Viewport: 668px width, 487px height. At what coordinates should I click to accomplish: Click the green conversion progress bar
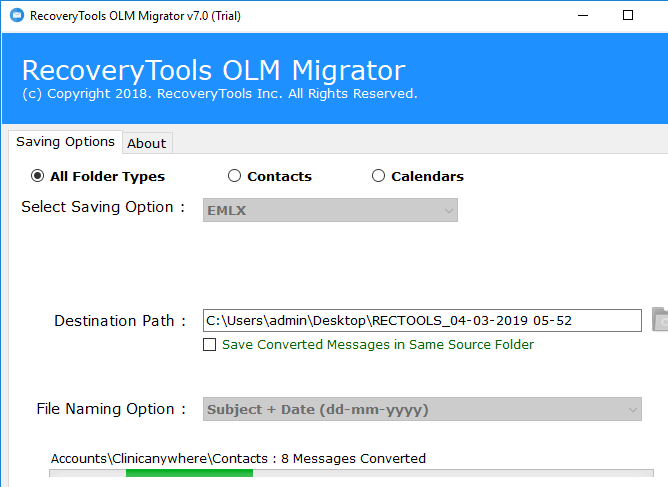coord(189,475)
